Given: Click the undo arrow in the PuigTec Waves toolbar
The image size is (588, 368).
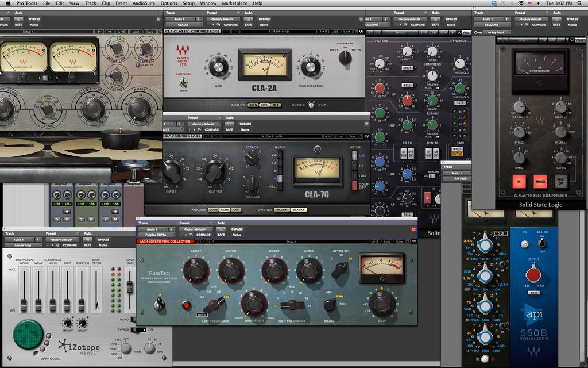Looking at the screenshot, I should pyautogui.click(x=199, y=241).
